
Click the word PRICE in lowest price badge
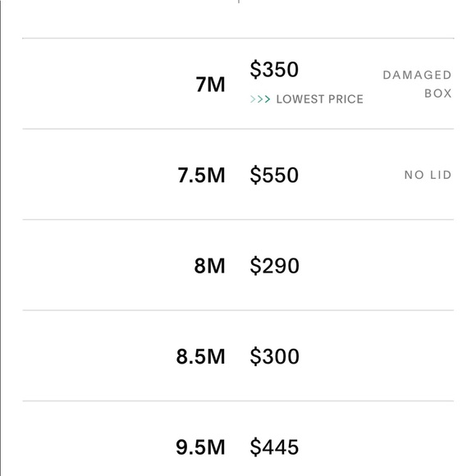click(x=346, y=99)
